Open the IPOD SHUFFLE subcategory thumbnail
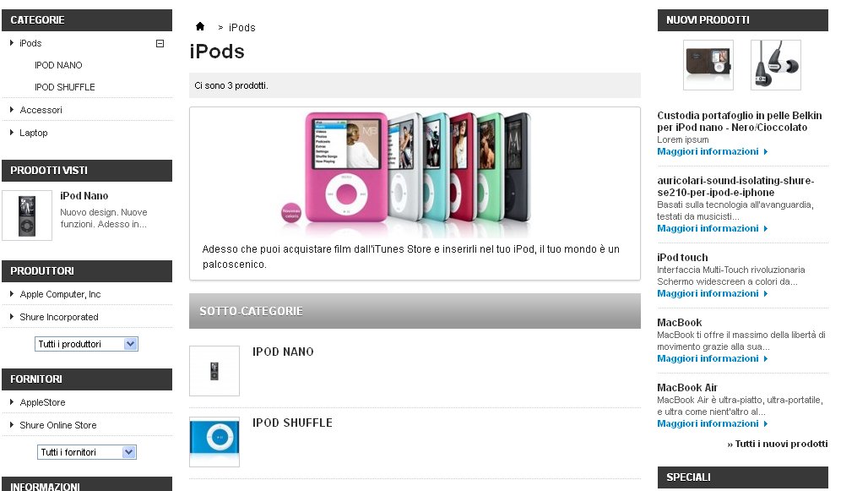The height and width of the screenshot is (491, 868). 214,442
